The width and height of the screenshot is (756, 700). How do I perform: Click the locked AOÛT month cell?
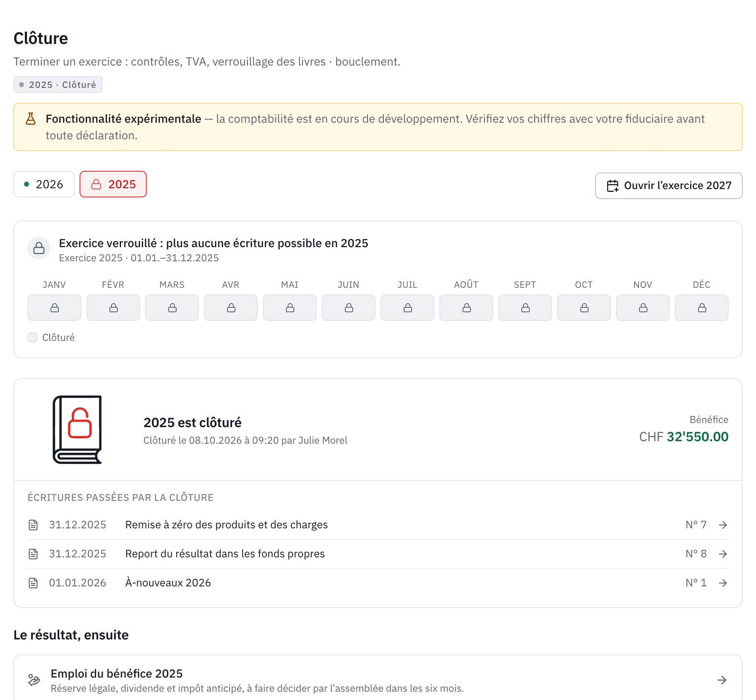pos(466,308)
